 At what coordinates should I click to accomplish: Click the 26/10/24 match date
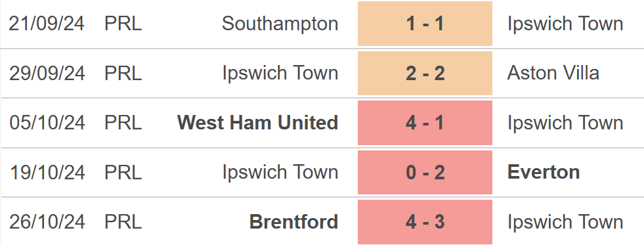click(47, 222)
